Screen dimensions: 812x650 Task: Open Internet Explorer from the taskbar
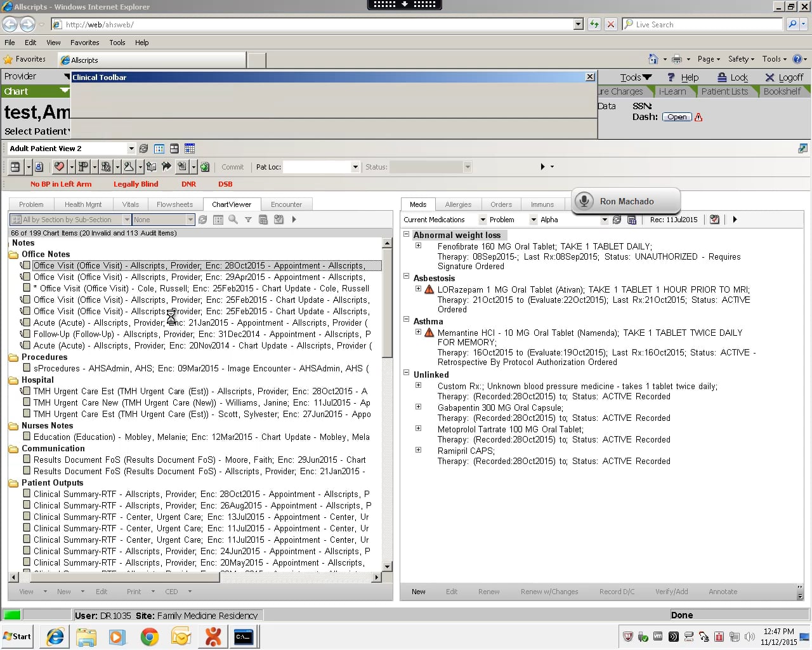[55, 637]
